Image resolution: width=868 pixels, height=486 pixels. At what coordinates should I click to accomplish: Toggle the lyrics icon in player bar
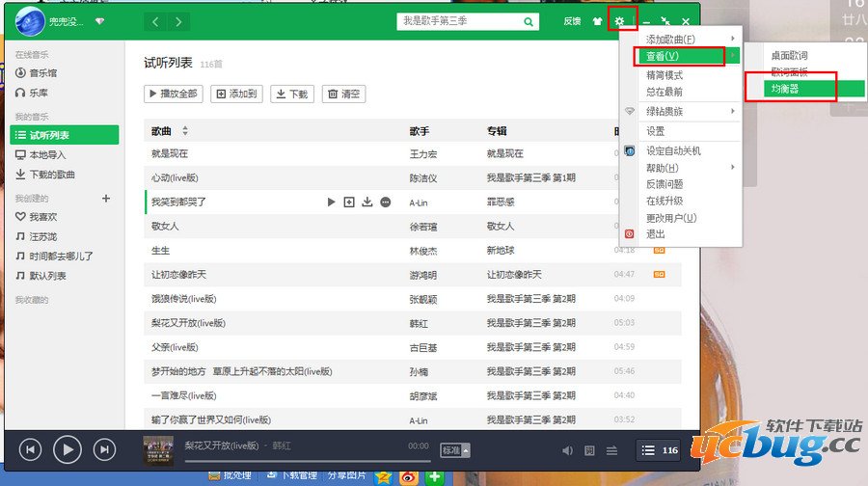[x=589, y=450]
